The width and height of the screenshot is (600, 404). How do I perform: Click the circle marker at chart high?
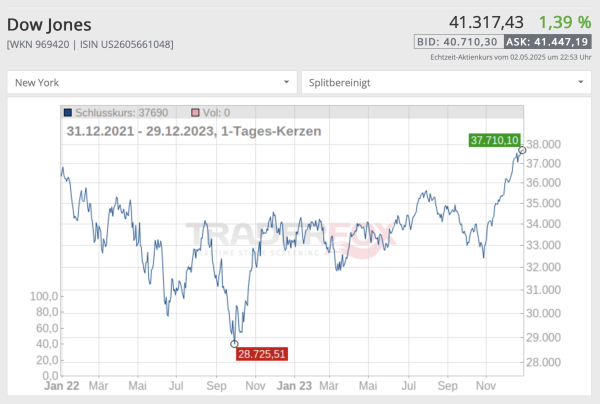[522, 150]
